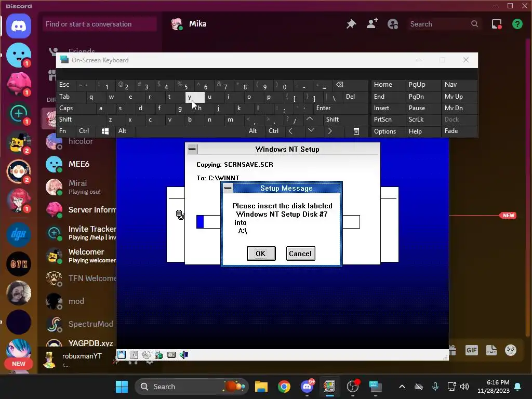The image size is (532, 399).
Task: Click OK in Setup Message dialog
Action: pyautogui.click(x=261, y=254)
